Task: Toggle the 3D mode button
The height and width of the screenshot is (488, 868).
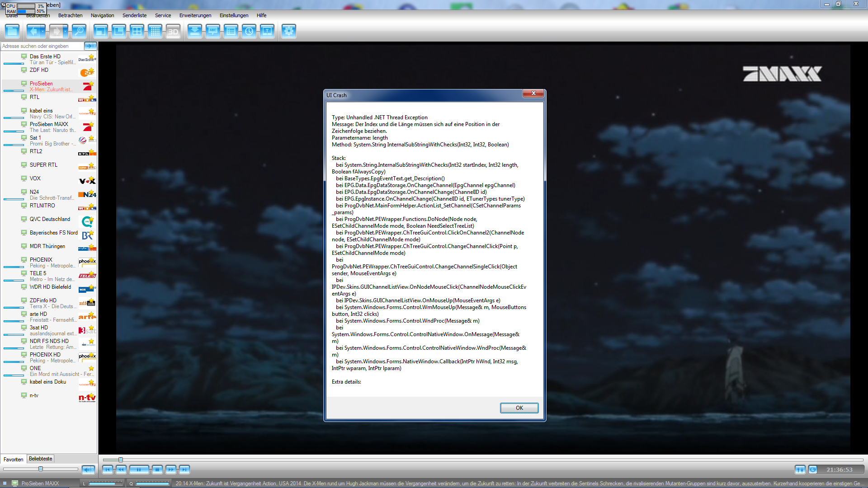Action: 173,31
